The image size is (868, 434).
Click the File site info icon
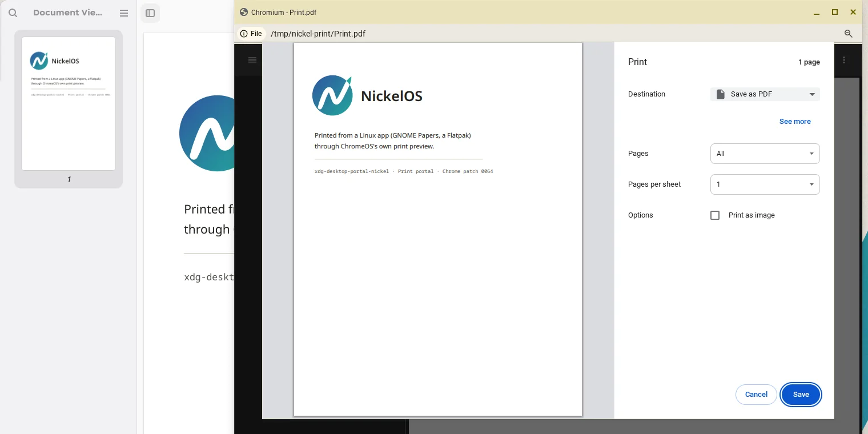coord(251,34)
